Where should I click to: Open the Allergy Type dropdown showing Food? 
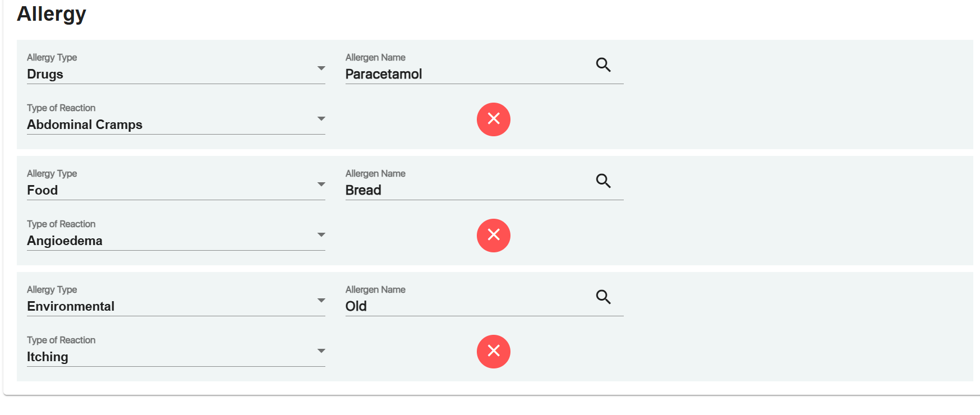pos(168,190)
